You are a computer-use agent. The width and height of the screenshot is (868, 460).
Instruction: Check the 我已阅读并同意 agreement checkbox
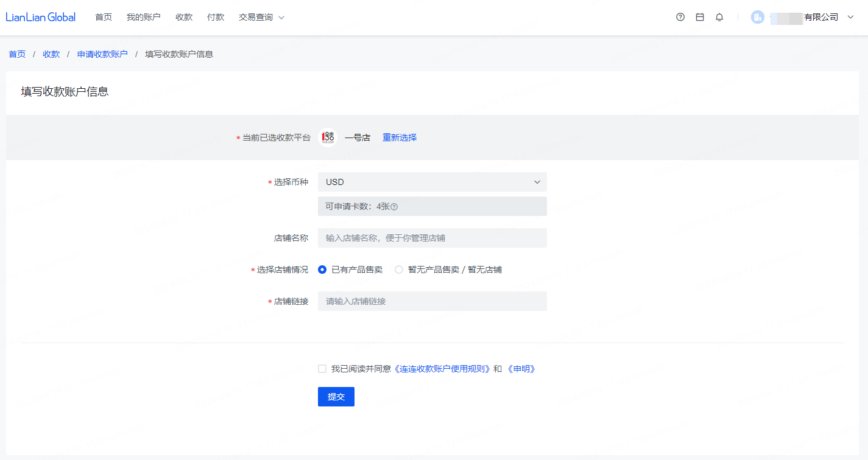pyautogui.click(x=322, y=369)
